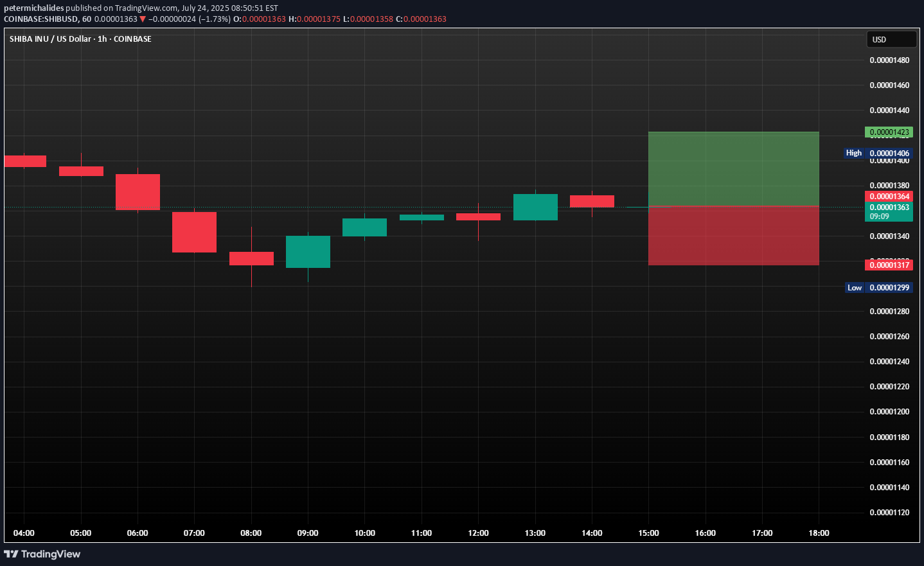Select the large red candle at 07:00
This screenshot has height=566, width=924.
tap(194, 232)
